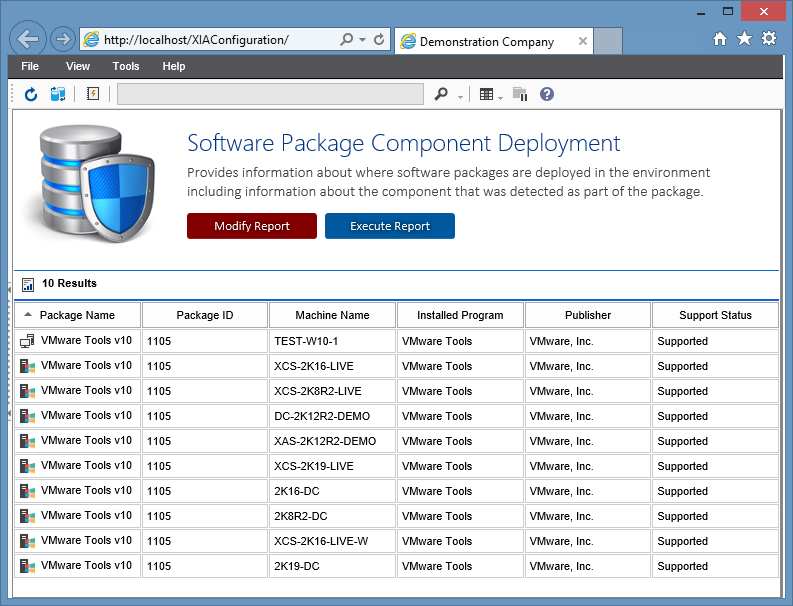
Task: Select the 2K8R2-DC machine name cell
Action: 332,516
